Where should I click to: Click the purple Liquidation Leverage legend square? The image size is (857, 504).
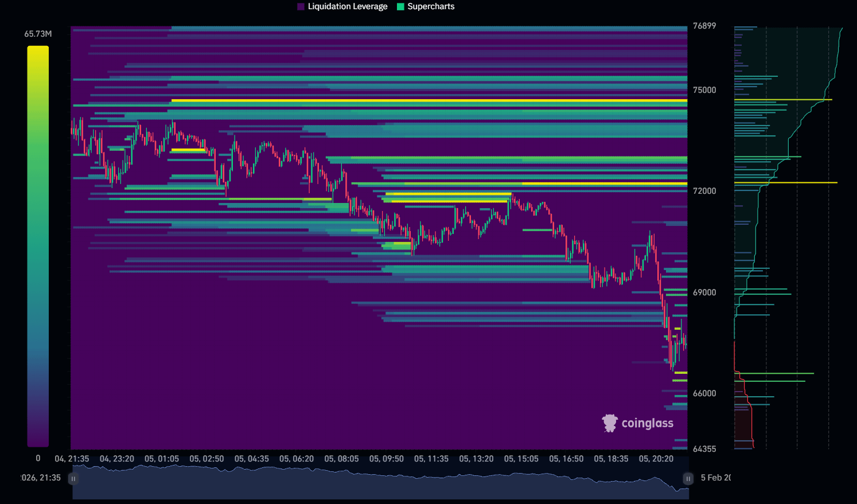(301, 6)
